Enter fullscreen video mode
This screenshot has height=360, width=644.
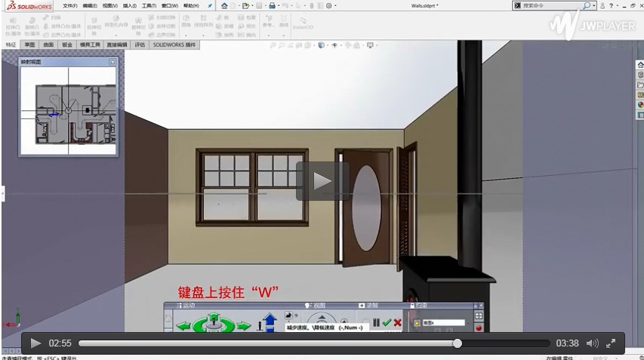612,343
